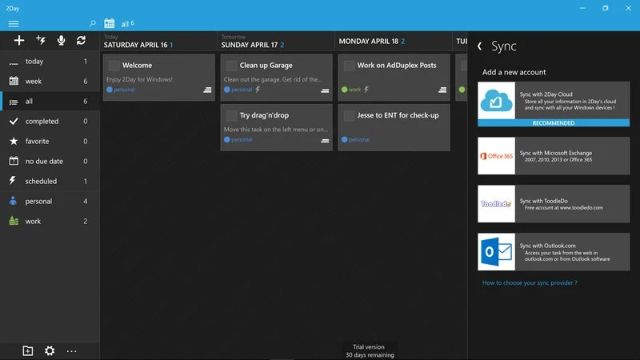This screenshot has width=640, height=360.
Task: Open settings gear icon
Action: pyautogui.click(x=50, y=351)
